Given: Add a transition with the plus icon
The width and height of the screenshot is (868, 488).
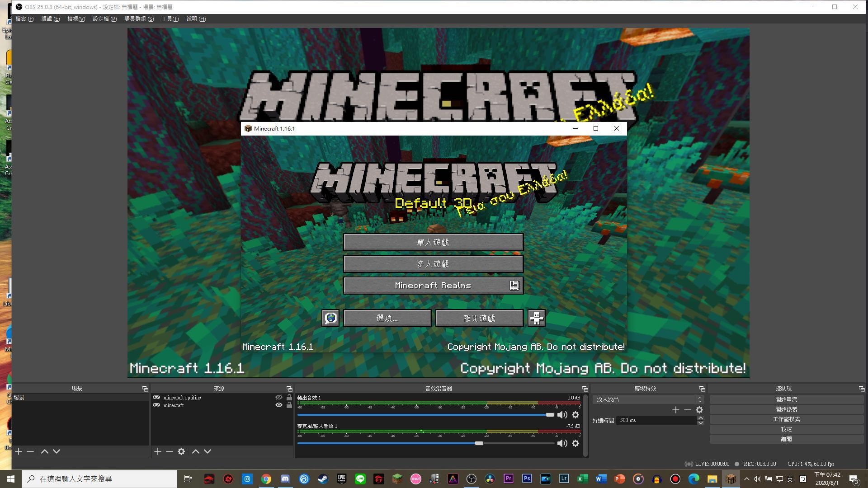Looking at the screenshot, I should pos(675,410).
